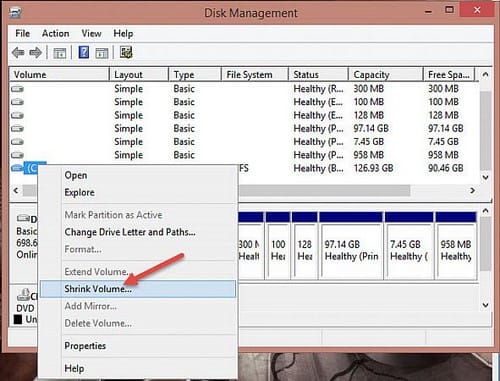Screen dimensions: 500x381
Task: Click the Disk Management settings toolbar icon
Action: click(126, 52)
